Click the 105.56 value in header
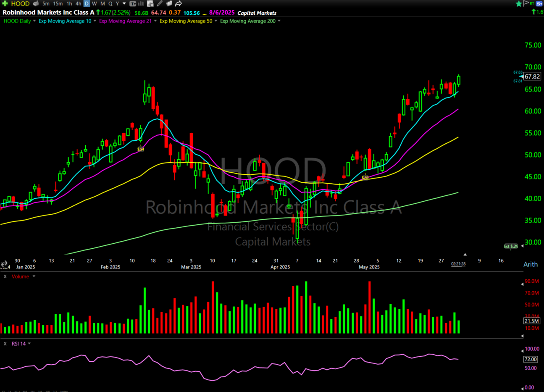The image size is (544, 392). pos(192,13)
